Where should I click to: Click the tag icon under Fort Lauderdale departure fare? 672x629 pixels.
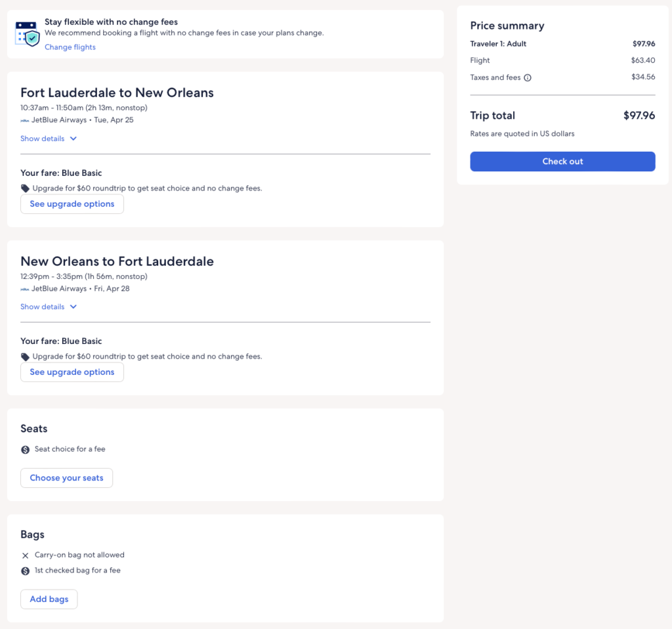[25, 188]
